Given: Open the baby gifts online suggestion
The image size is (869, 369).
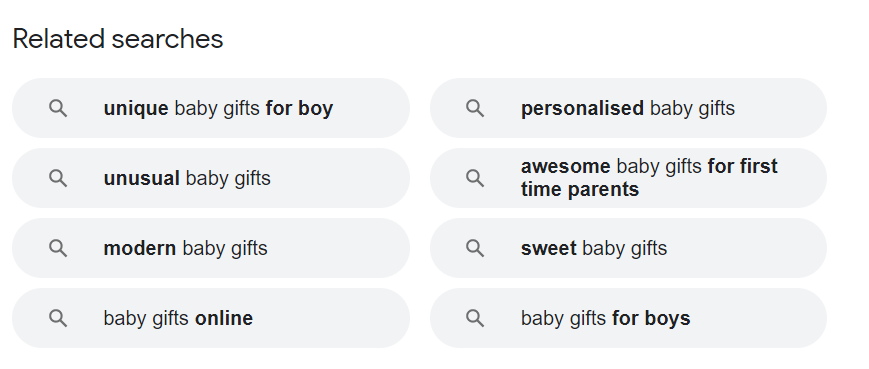Looking at the screenshot, I should 211,318.
